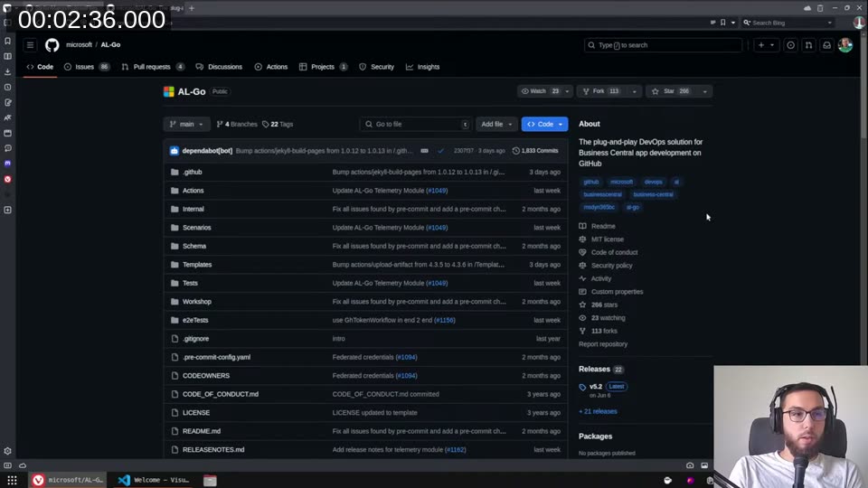
Task: Open the Projects tab
Action: click(x=323, y=67)
